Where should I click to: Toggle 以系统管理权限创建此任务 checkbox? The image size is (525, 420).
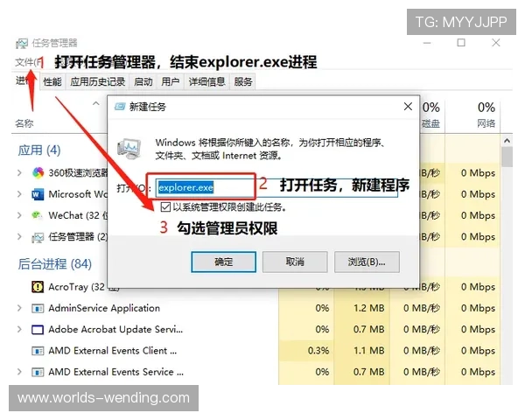(x=165, y=207)
